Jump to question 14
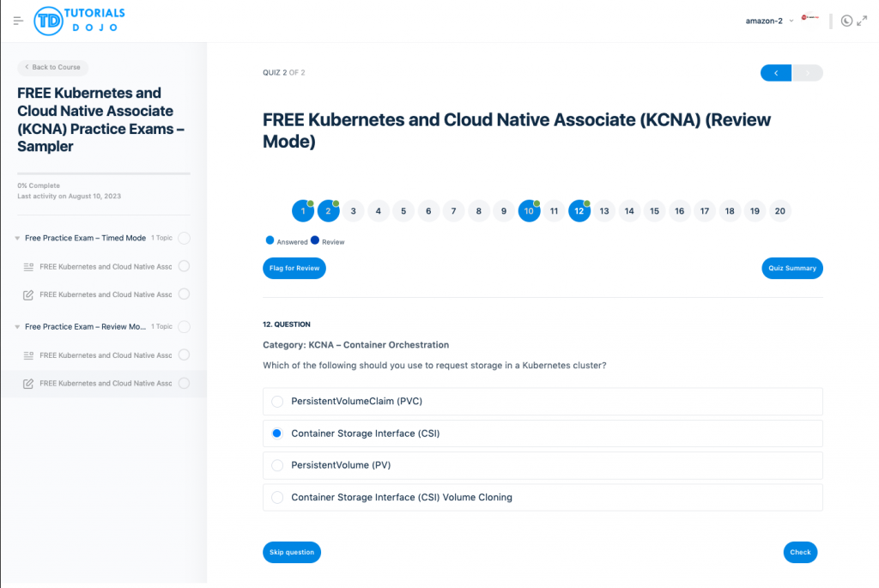This screenshot has height=588, width=879. [x=629, y=211]
